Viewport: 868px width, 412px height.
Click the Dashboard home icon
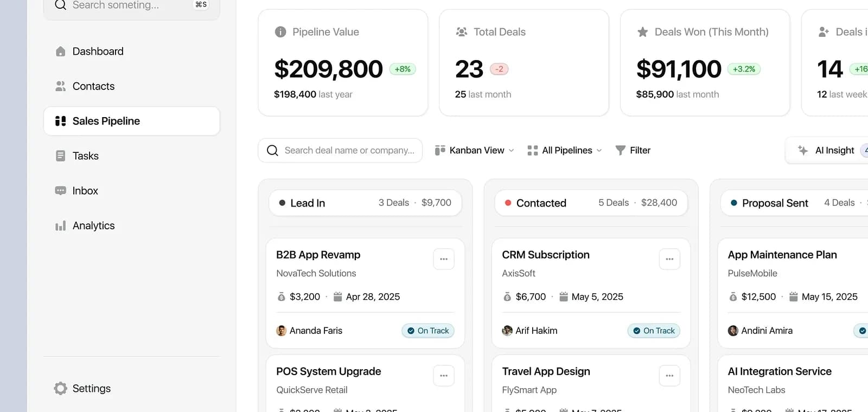61,51
